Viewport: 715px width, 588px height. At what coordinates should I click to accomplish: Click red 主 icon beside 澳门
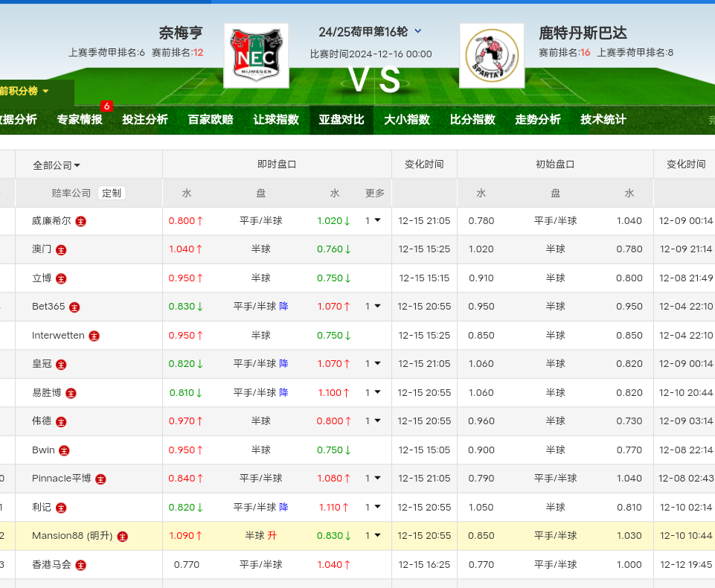61,250
